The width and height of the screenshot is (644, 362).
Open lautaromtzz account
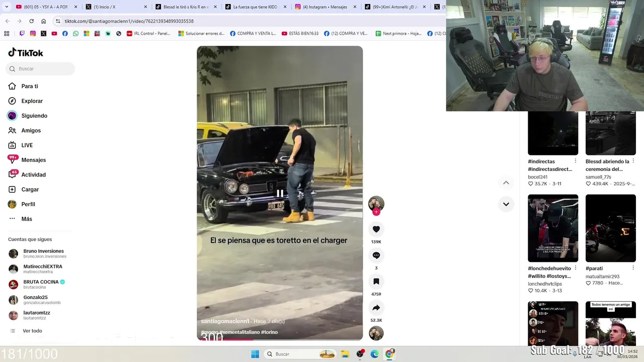(40, 315)
